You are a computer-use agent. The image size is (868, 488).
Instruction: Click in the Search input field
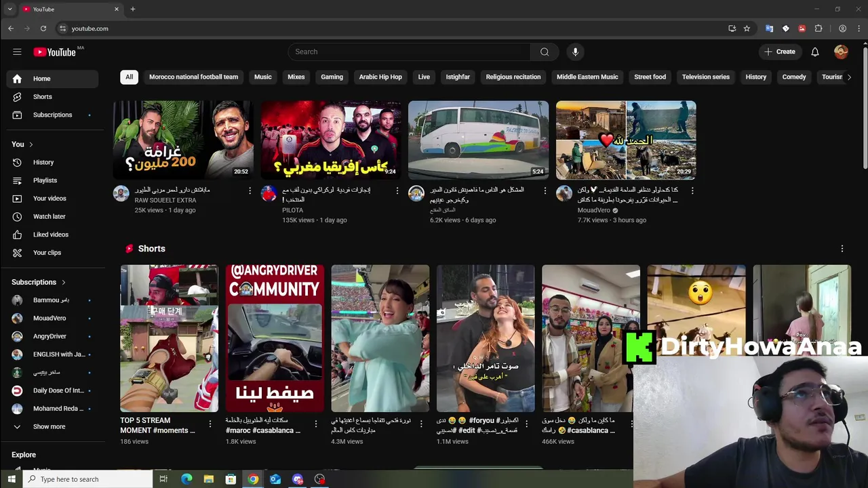pos(410,52)
